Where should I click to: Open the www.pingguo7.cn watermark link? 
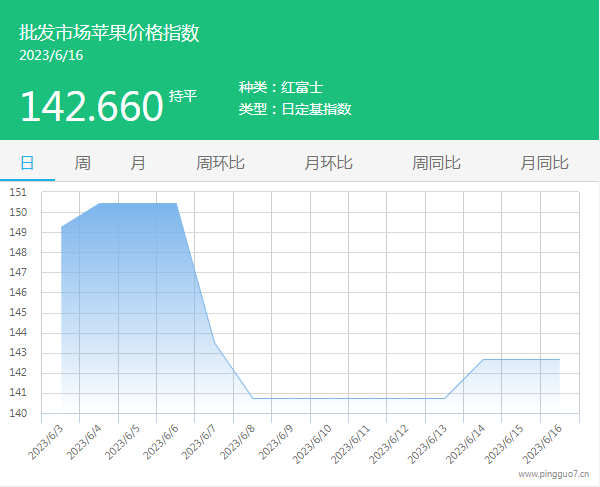pyautogui.click(x=553, y=475)
